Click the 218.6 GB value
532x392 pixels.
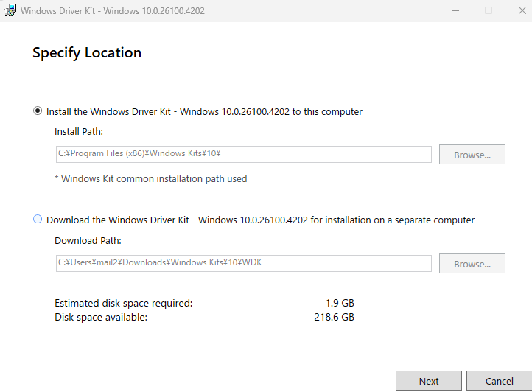click(334, 317)
